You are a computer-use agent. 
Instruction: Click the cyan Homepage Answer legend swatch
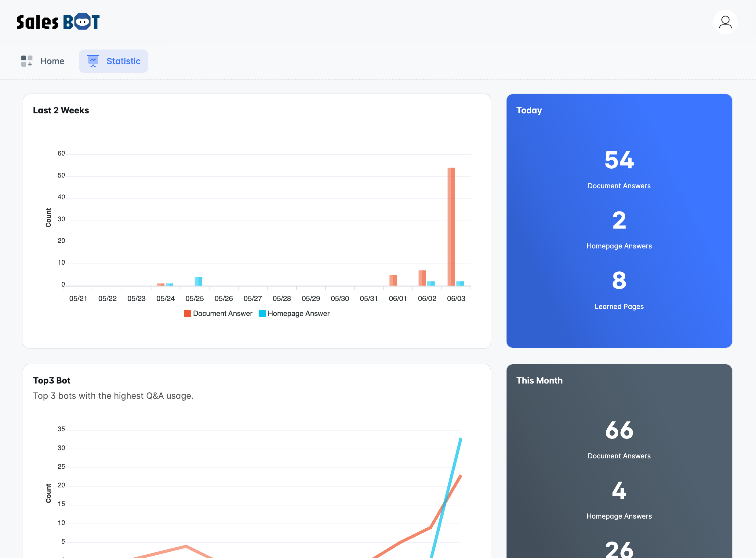click(x=262, y=314)
